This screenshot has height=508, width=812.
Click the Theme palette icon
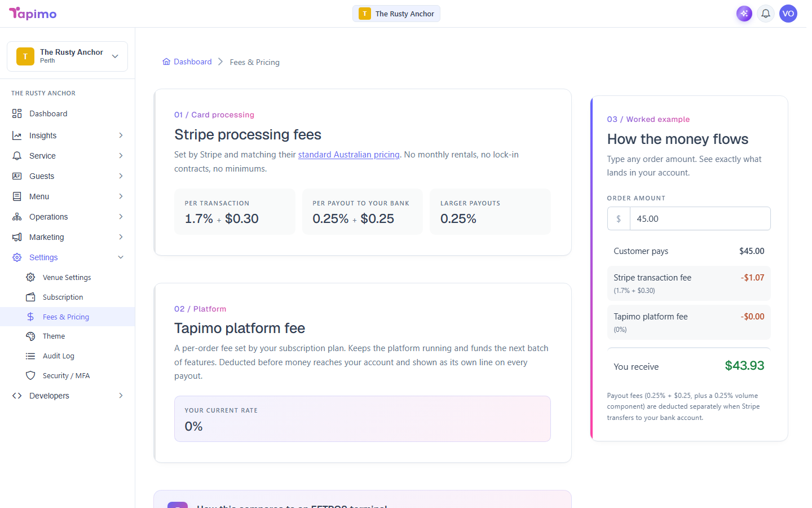[x=30, y=336]
